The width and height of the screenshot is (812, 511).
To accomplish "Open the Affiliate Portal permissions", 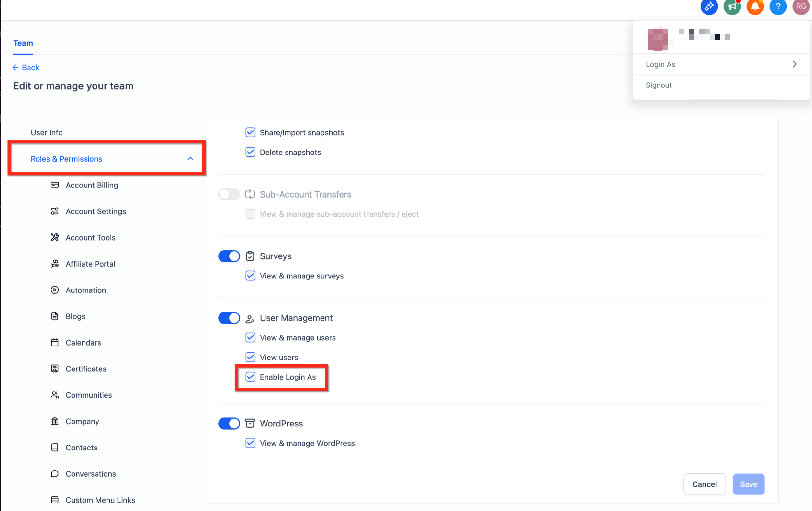I will click(x=90, y=264).
